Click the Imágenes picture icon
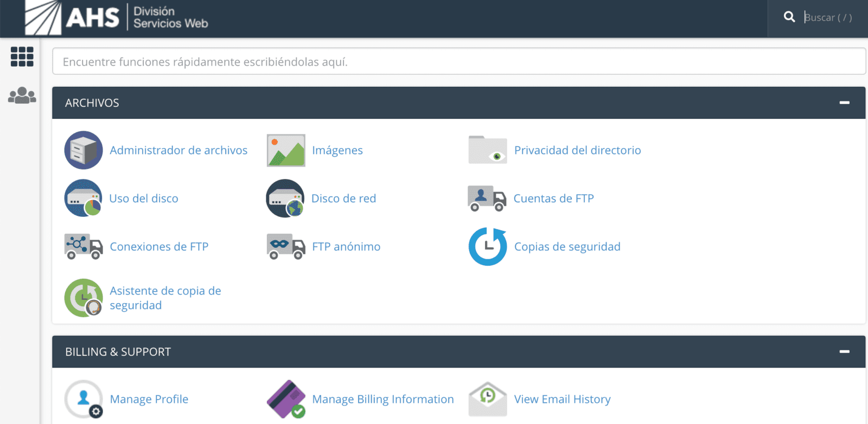The width and height of the screenshot is (868, 424). pos(286,150)
